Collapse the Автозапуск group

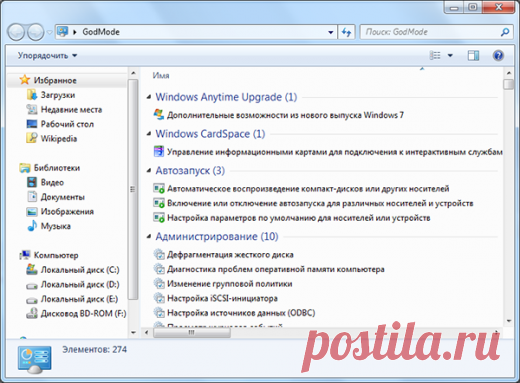pyautogui.click(x=149, y=170)
